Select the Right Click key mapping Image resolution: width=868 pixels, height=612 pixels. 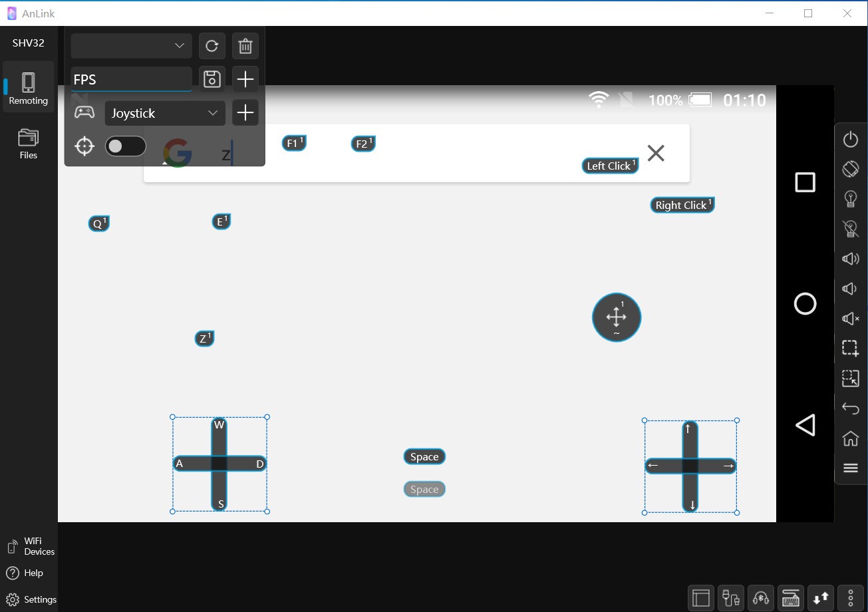[x=681, y=206]
